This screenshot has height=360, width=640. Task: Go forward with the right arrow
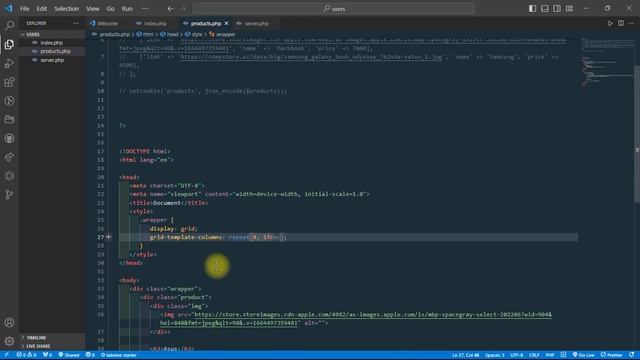pos(183,9)
